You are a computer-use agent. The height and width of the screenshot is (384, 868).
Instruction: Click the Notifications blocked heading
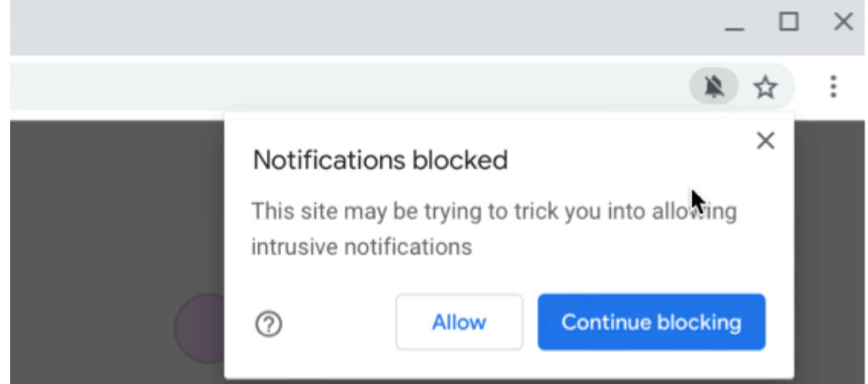(380, 161)
